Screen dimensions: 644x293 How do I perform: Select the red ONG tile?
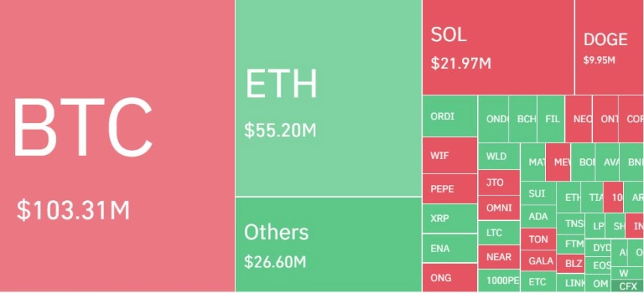click(x=450, y=278)
